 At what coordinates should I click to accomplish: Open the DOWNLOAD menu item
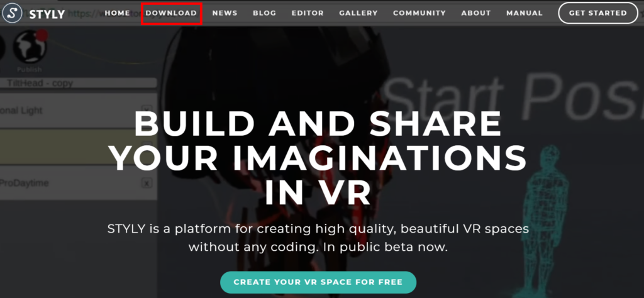[171, 13]
